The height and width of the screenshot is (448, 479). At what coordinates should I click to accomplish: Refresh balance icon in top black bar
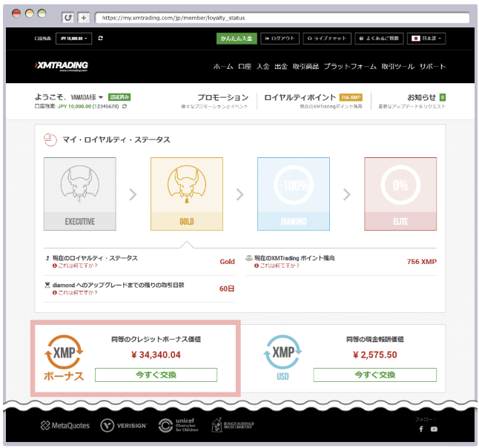(101, 39)
